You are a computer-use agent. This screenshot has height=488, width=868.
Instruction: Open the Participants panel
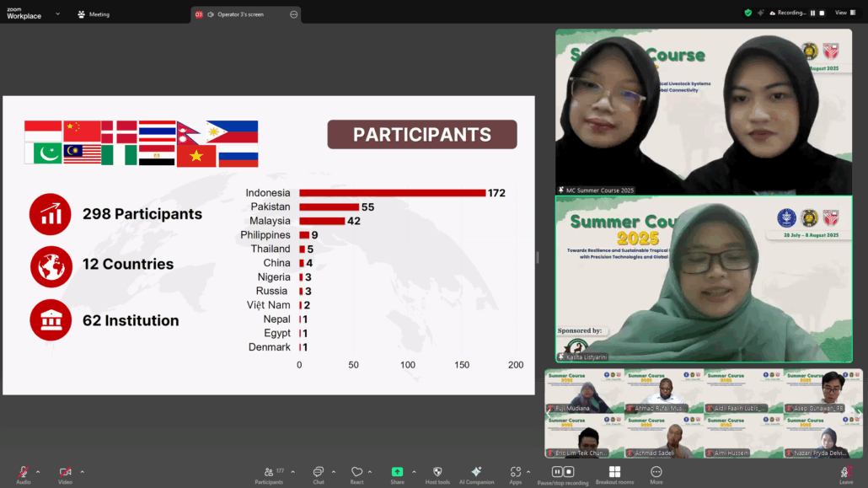[268, 473]
